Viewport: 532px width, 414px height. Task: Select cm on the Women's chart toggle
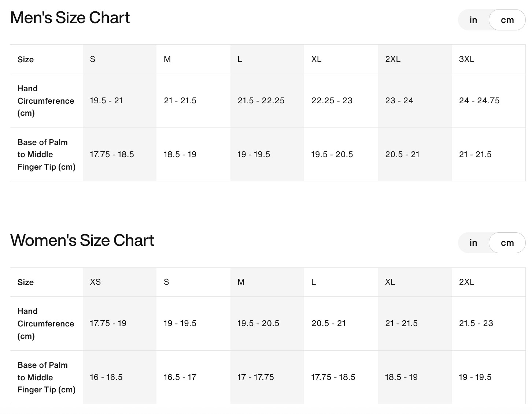click(507, 243)
